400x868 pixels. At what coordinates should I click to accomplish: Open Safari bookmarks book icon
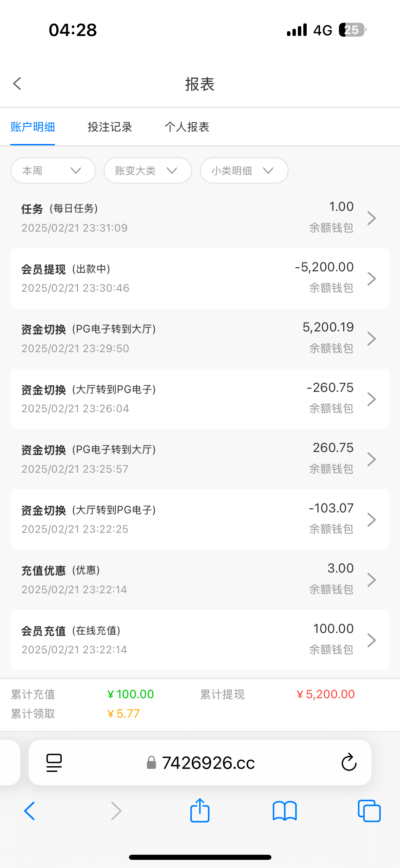point(285,811)
